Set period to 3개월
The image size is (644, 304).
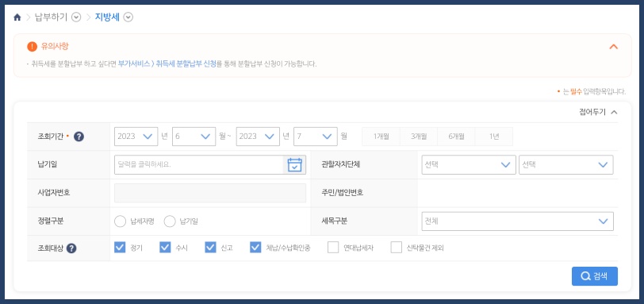pos(419,137)
